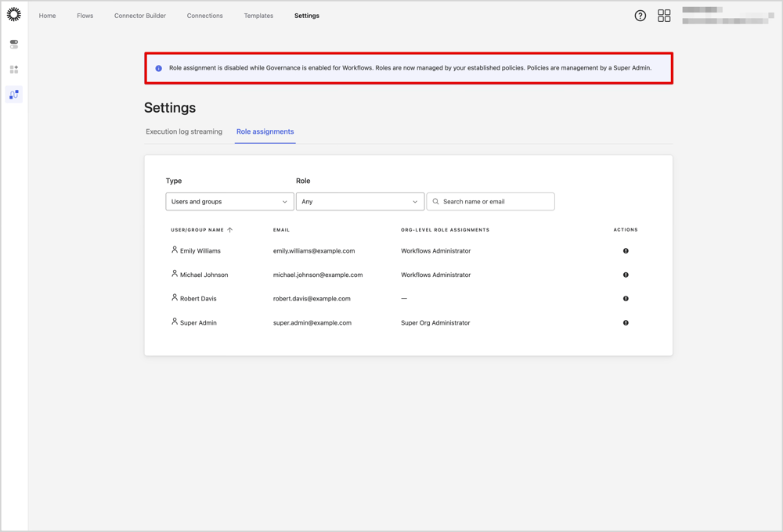Open the Type dropdown showing Users and groups
This screenshot has width=783, height=532.
pos(229,201)
